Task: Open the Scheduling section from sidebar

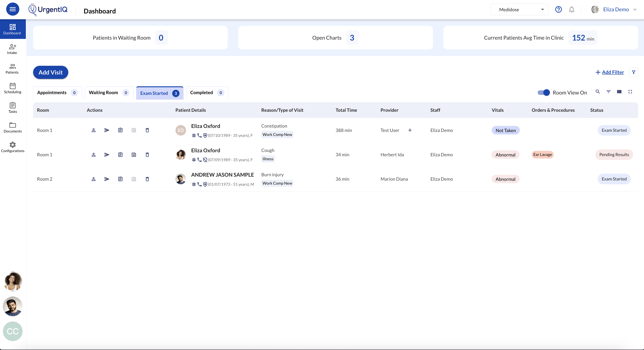Action: [x=12, y=88]
